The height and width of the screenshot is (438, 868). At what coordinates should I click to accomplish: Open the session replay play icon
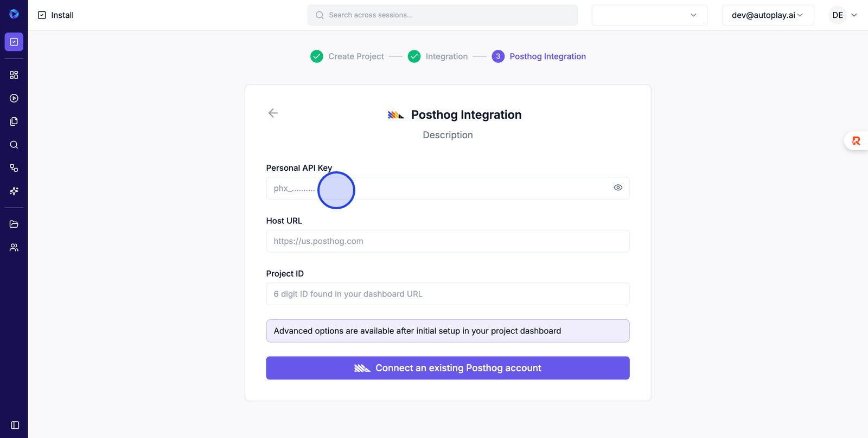(x=14, y=98)
